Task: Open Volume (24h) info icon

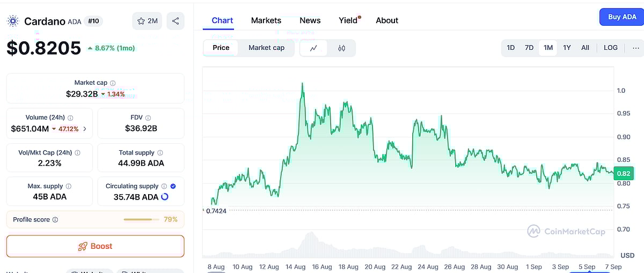Action: tap(70, 118)
